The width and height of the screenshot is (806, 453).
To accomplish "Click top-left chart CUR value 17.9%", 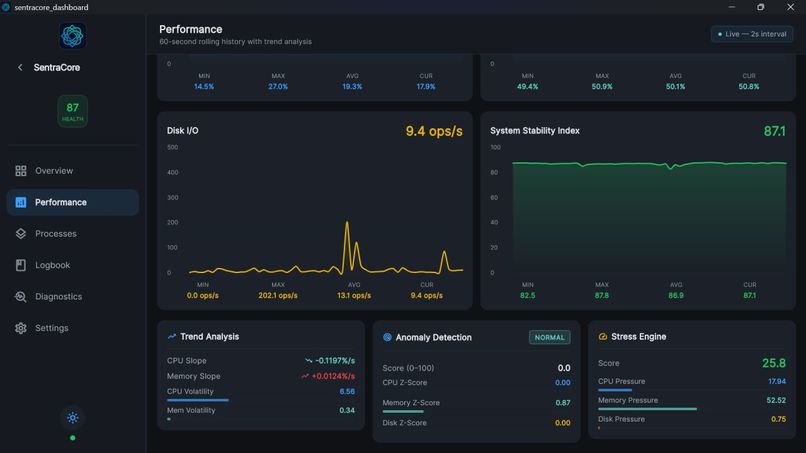I will click(426, 86).
